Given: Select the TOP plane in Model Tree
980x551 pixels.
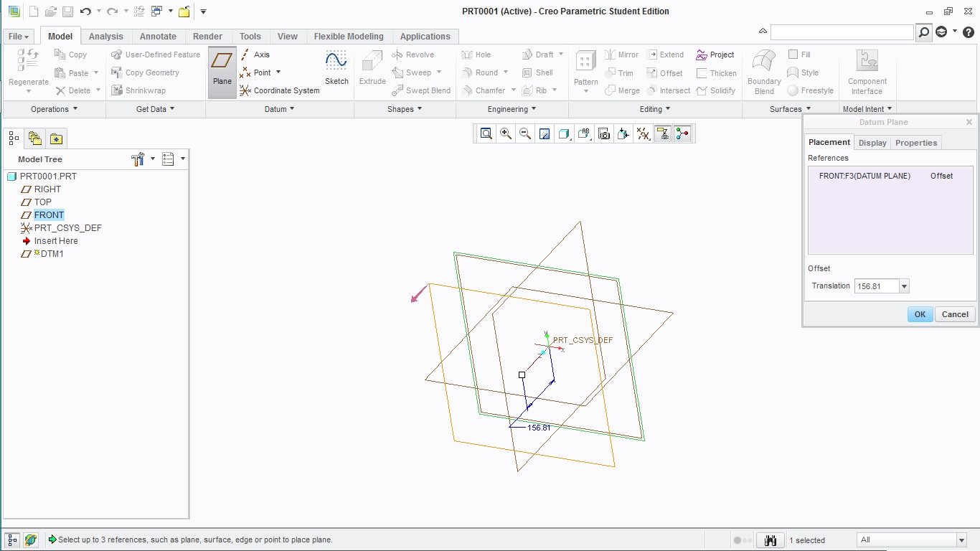Looking at the screenshot, I should coord(43,202).
